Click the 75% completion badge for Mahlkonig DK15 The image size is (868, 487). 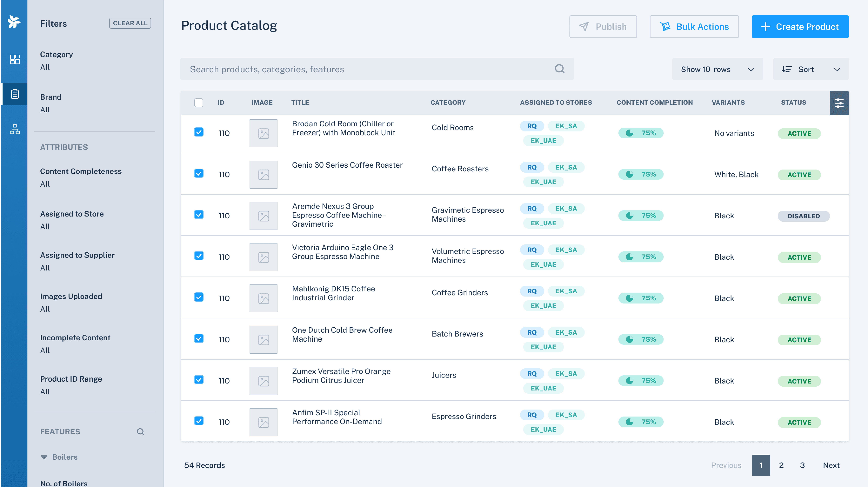tap(640, 298)
